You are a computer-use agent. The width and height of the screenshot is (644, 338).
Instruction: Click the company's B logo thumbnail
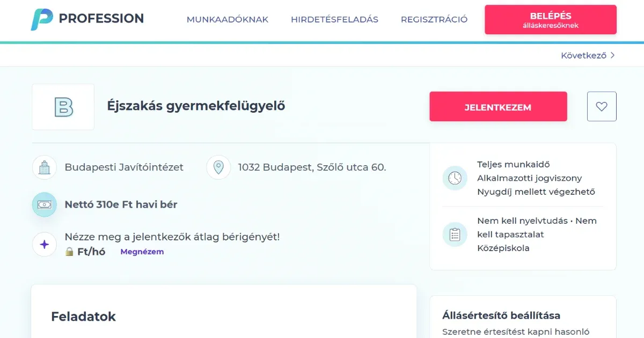point(63,106)
